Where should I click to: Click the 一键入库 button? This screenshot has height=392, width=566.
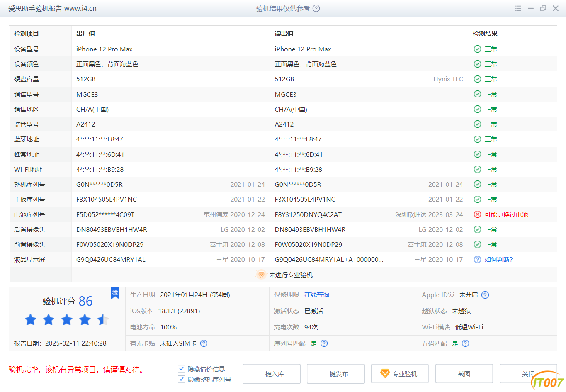pyautogui.click(x=272, y=374)
